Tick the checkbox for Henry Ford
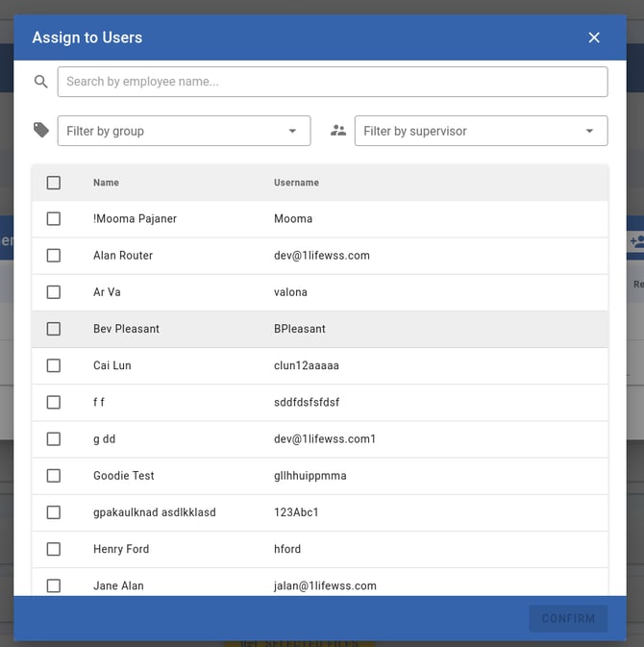The image size is (644, 647). pyautogui.click(x=54, y=549)
